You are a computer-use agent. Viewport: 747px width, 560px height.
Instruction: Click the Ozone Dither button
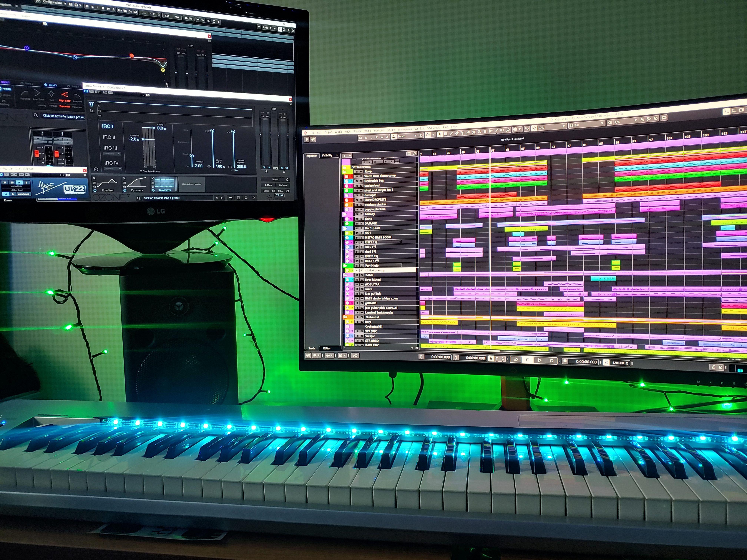[280, 191]
